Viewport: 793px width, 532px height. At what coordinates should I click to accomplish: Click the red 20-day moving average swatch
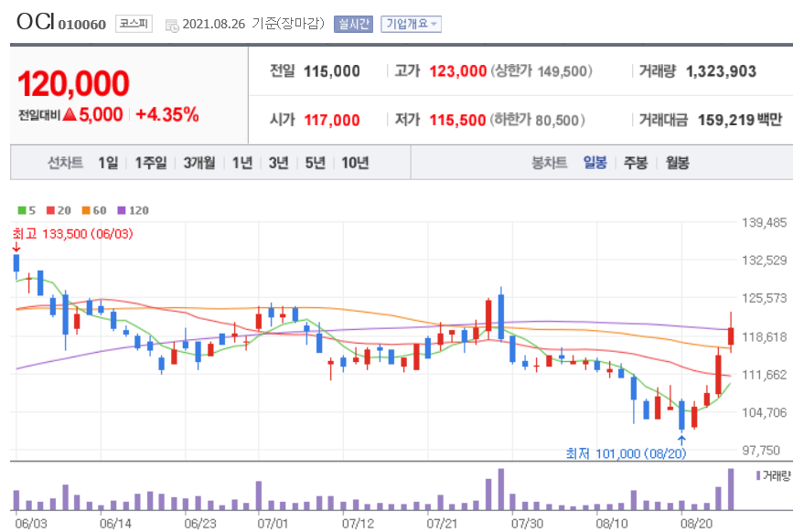(50, 210)
